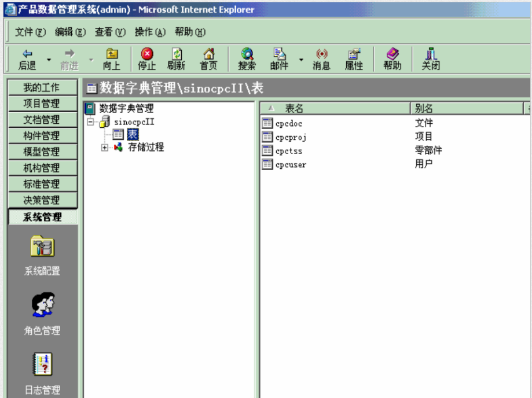Select the sinocpcII tree label
This screenshot has width=532, height=398.
point(134,121)
